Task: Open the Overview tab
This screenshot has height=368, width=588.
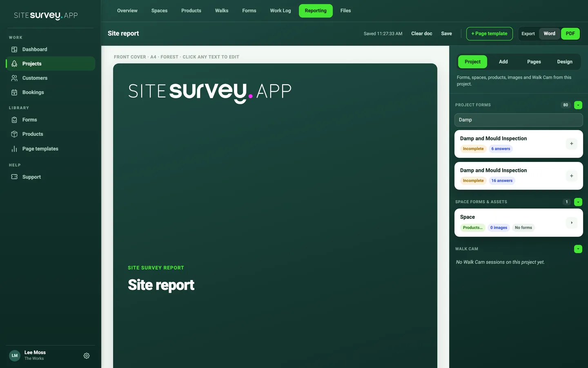Action: click(x=127, y=11)
